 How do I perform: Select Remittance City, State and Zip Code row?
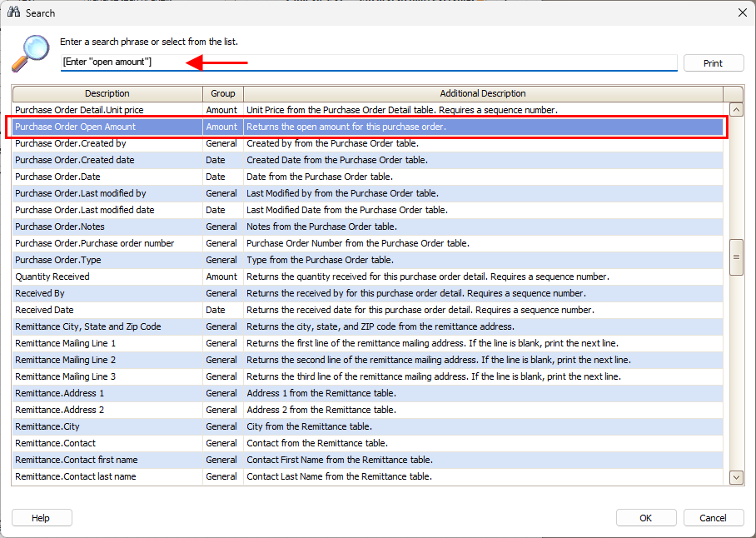pos(368,326)
